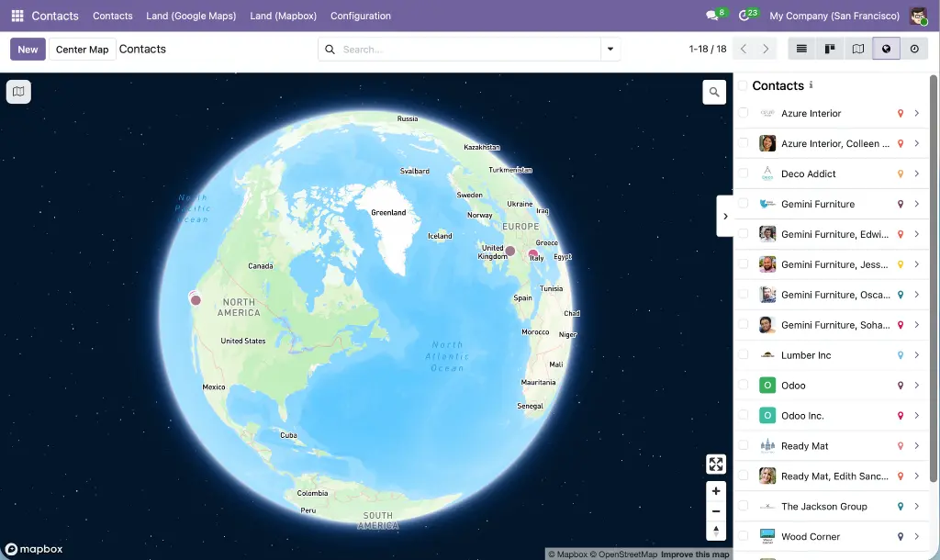Open the Mapbox attribution link
Image resolution: width=940 pixels, height=560 pixels.
[567, 554]
